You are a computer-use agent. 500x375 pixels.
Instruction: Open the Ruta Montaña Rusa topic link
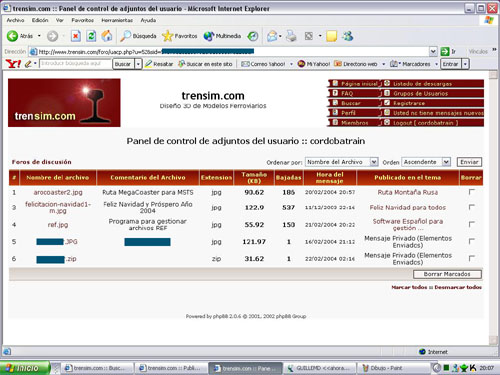(x=408, y=192)
